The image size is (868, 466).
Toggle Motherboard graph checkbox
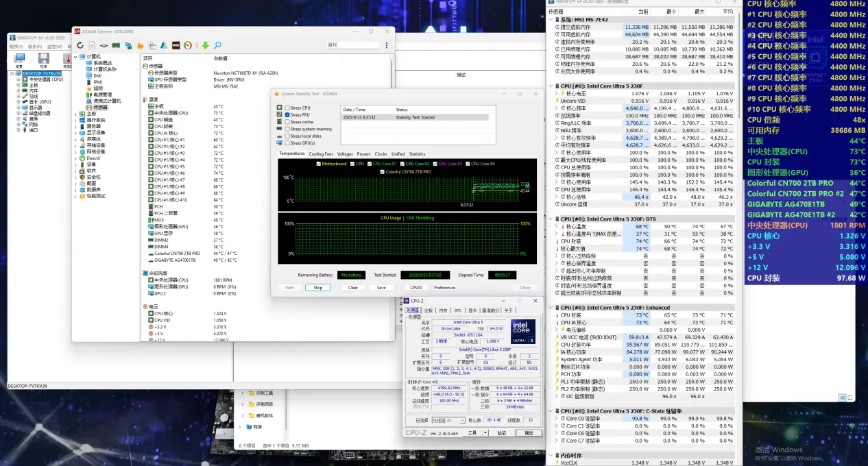[318, 164]
